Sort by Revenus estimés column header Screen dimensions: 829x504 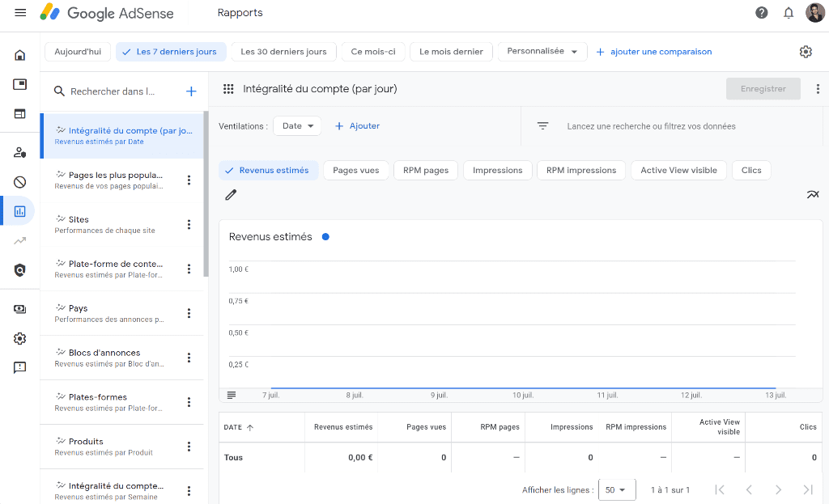[x=343, y=427]
